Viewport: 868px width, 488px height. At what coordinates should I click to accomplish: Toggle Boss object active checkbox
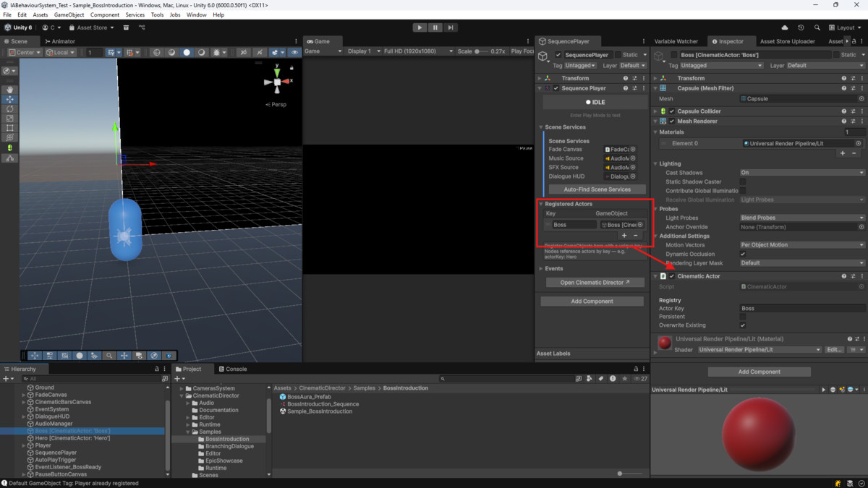point(673,55)
